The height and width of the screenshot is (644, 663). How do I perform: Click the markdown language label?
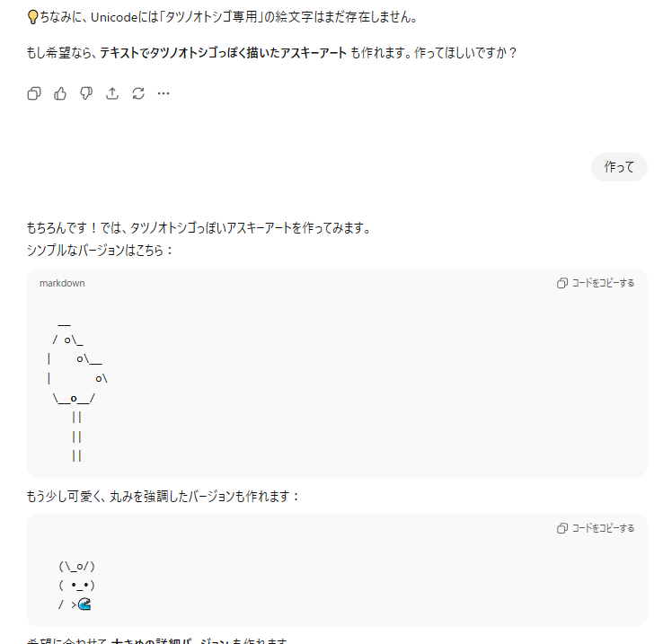[x=62, y=283]
